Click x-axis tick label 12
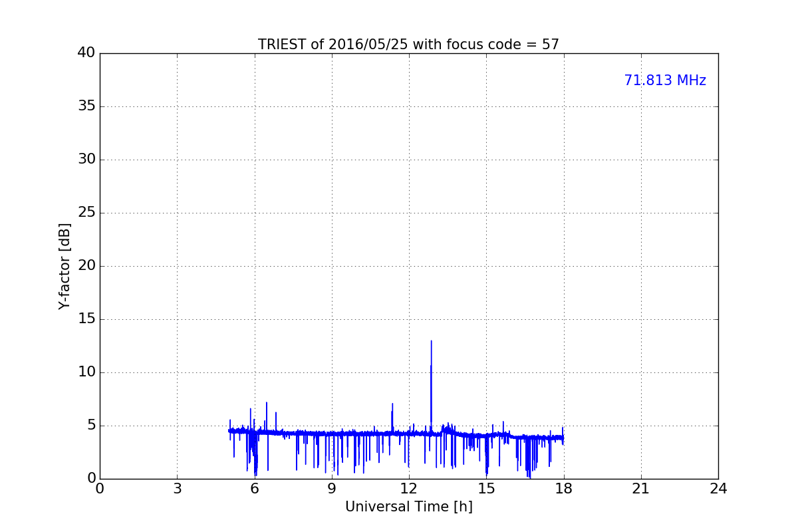This screenshot has width=798, height=532. 409,489
